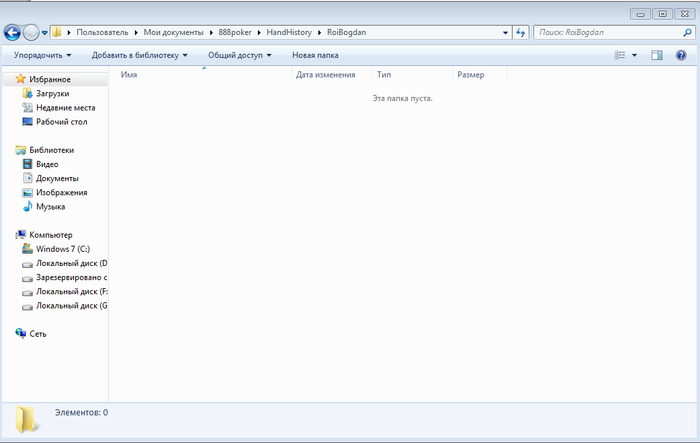This screenshot has height=443, width=700.
Task: Open the Документы library
Action: pyautogui.click(x=57, y=178)
